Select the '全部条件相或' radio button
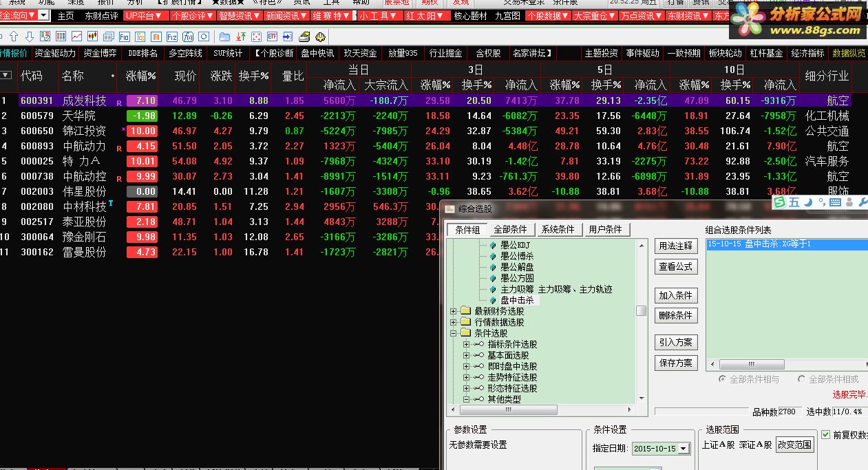The width and height of the screenshot is (868, 470). (x=801, y=379)
